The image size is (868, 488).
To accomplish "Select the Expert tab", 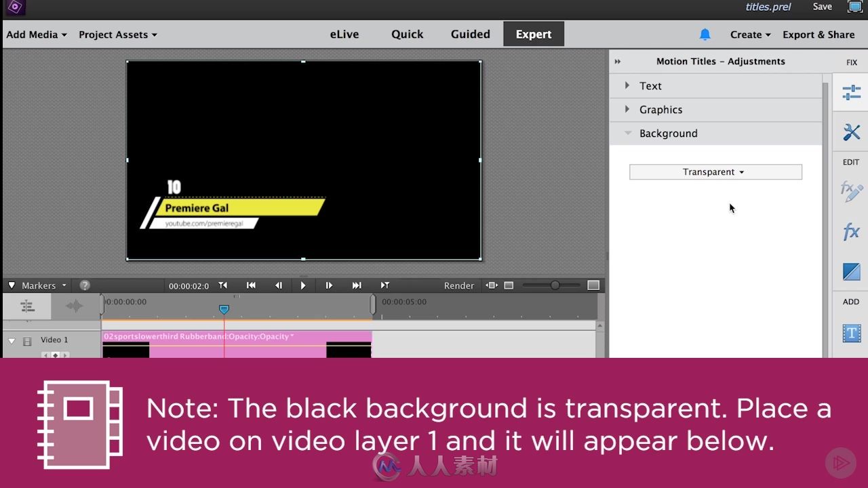I will (x=534, y=34).
